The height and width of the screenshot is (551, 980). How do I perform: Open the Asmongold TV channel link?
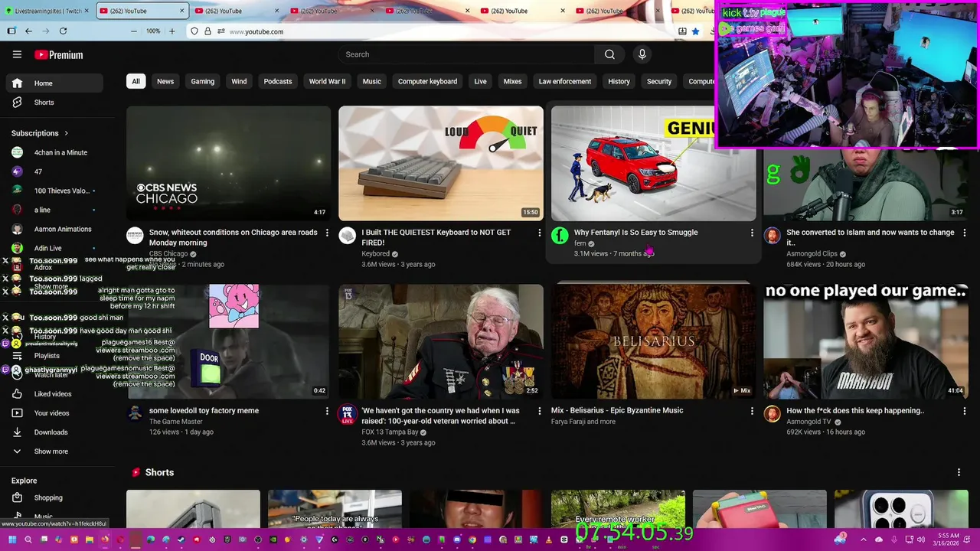[808, 422]
